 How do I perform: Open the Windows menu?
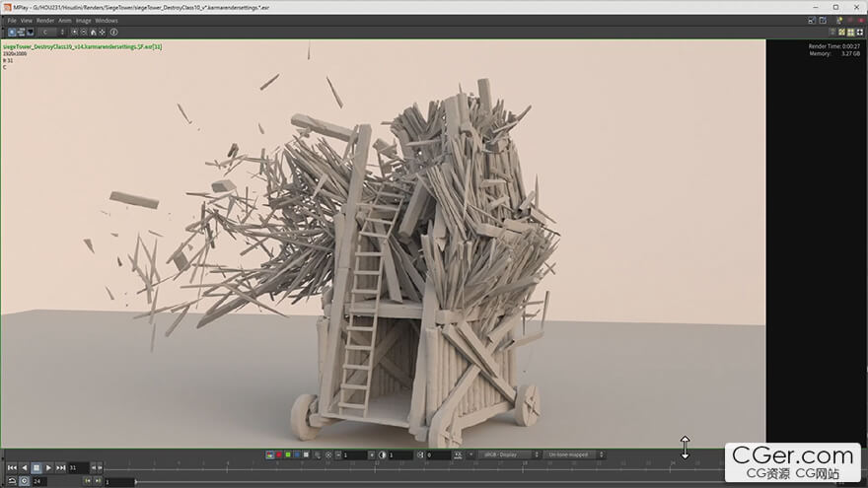(x=107, y=20)
